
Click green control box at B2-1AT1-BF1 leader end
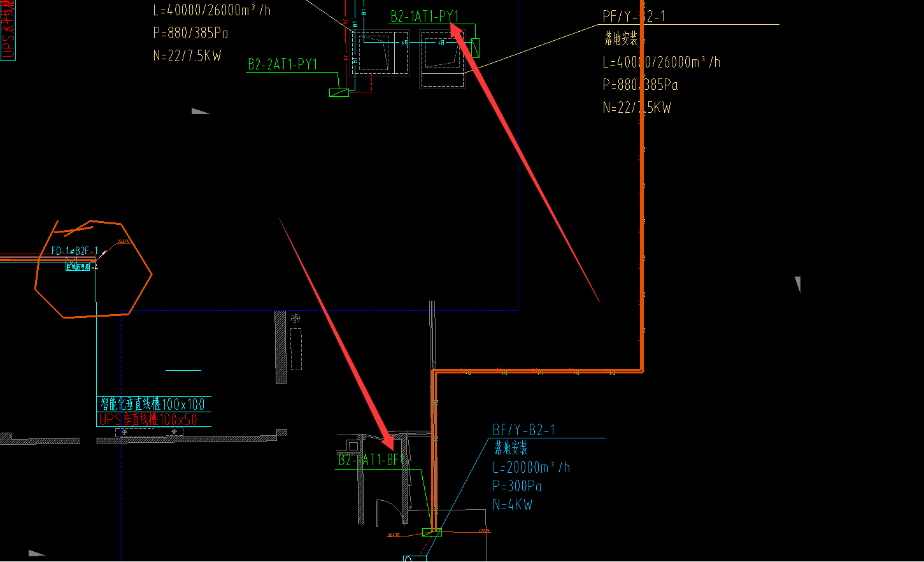click(431, 532)
